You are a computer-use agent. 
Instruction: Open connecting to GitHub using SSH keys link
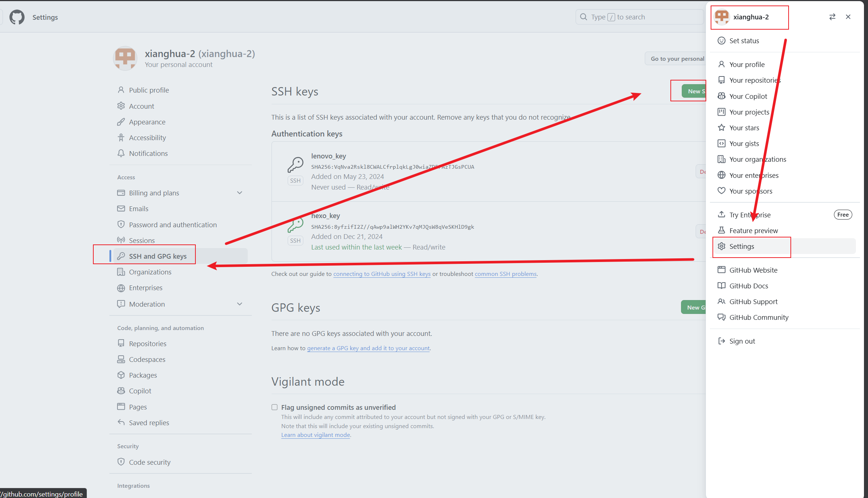(382, 274)
